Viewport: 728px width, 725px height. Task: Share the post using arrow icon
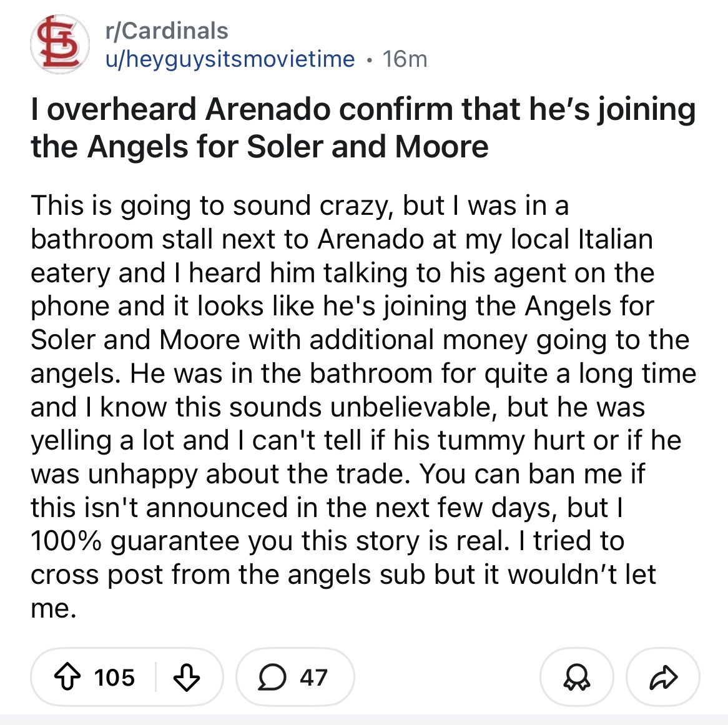click(663, 677)
